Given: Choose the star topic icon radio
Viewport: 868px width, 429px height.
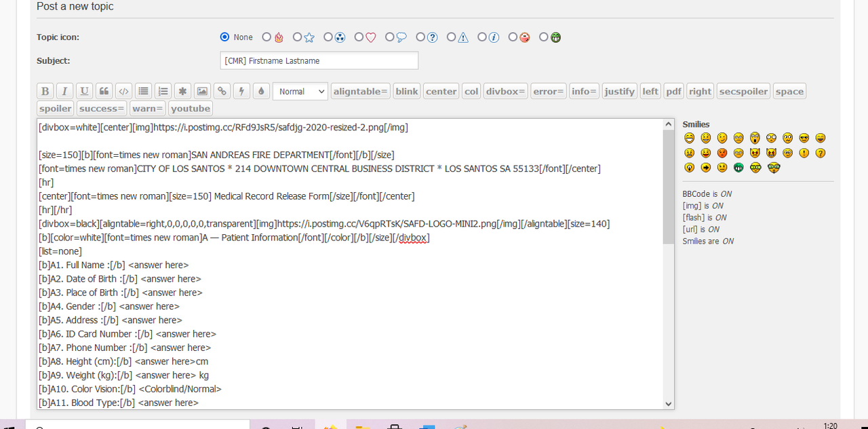Looking at the screenshot, I should [x=297, y=37].
